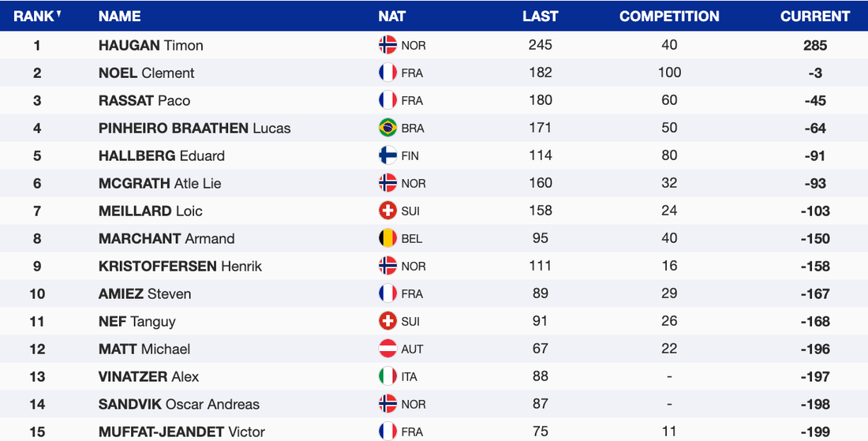
Task: Click the Italy flag beside Vinatzer Alex
Action: pos(387,376)
